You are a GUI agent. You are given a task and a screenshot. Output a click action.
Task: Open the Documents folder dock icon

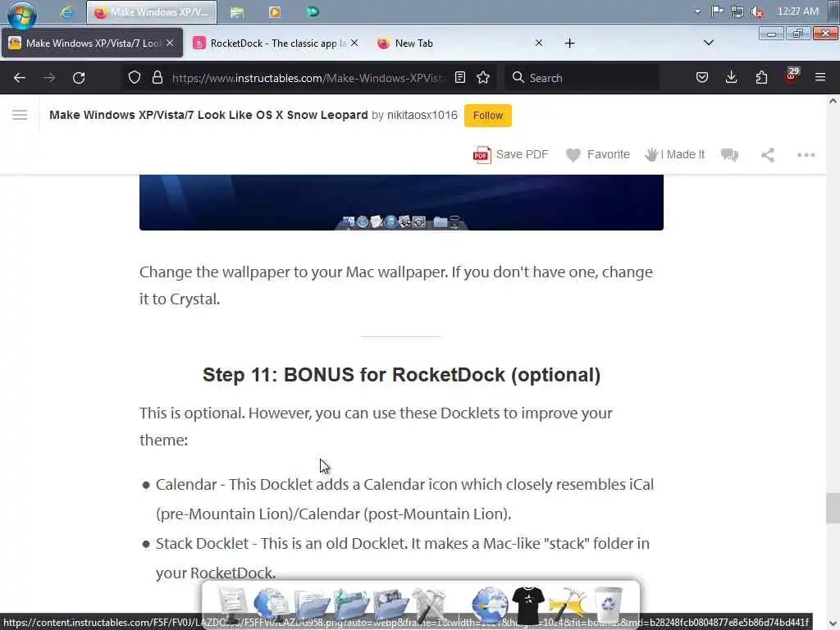pos(311,605)
